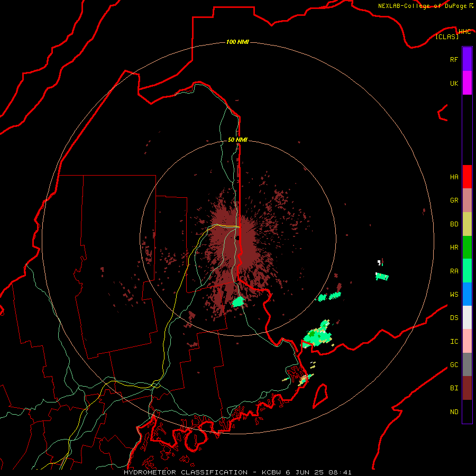Click the [CLAS] units label
This screenshot has width=476, height=476.
coord(447,37)
